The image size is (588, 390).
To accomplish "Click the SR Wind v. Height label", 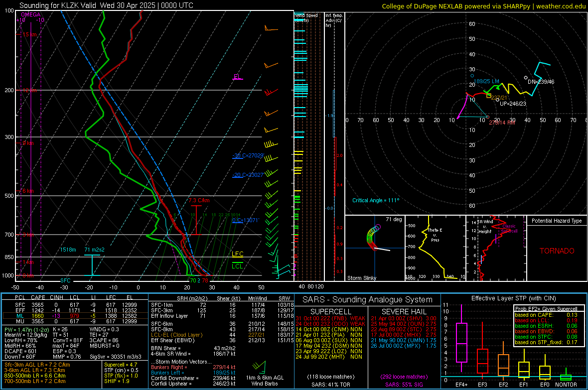I will (x=485, y=227).
